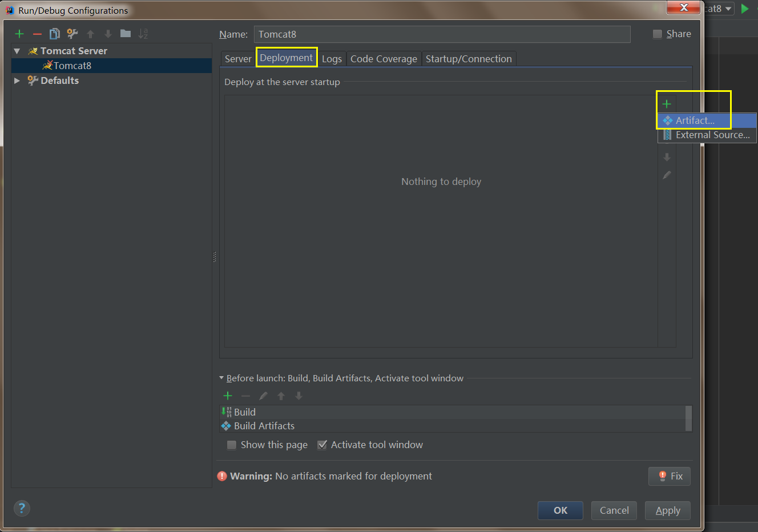Expand the Defaults node
Viewport: 758px width, 532px height.
[17, 80]
